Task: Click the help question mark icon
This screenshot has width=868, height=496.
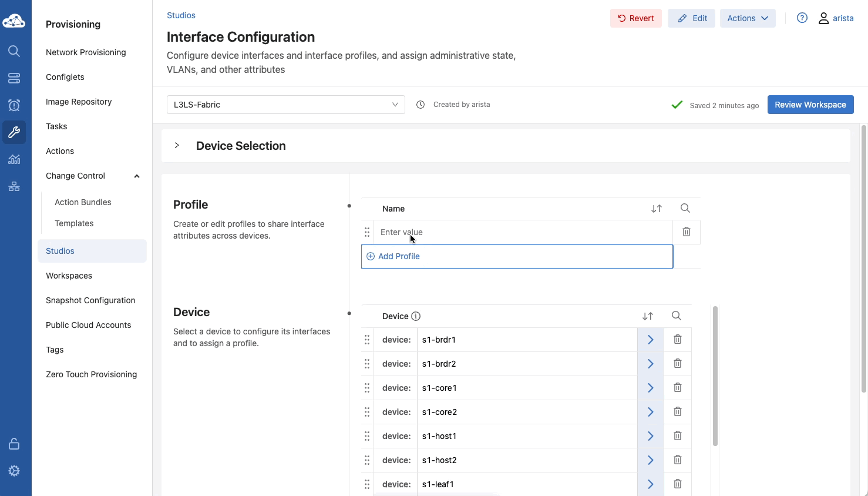Action: click(802, 18)
